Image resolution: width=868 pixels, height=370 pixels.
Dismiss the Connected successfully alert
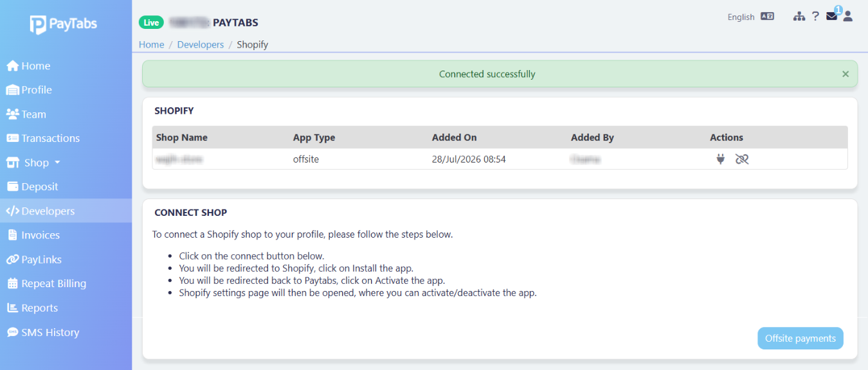tap(845, 74)
